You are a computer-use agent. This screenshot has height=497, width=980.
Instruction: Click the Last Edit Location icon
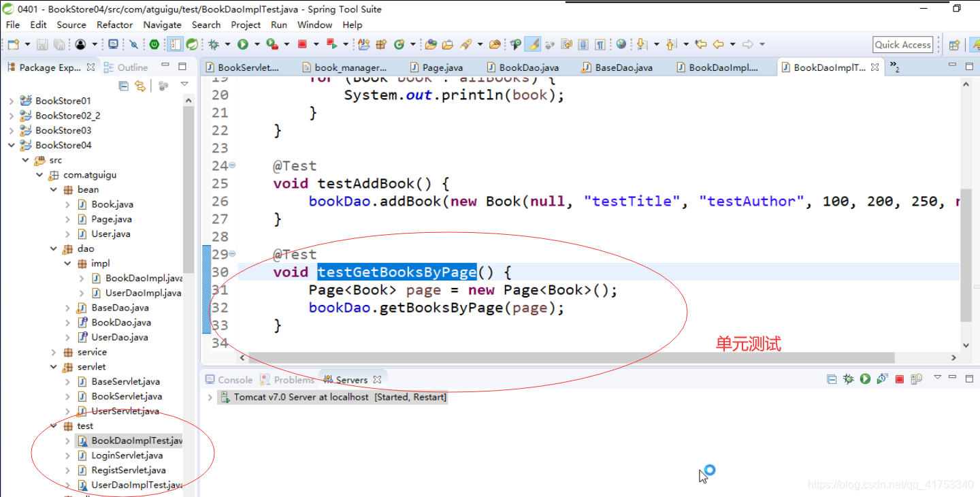701,44
